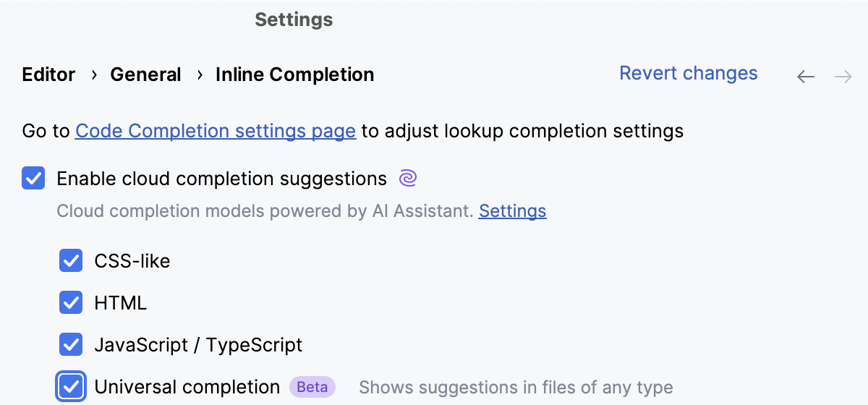Viewport: 868px width, 405px height.
Task: Toggle the HTML completion checkbox
Action: [71, 302]
